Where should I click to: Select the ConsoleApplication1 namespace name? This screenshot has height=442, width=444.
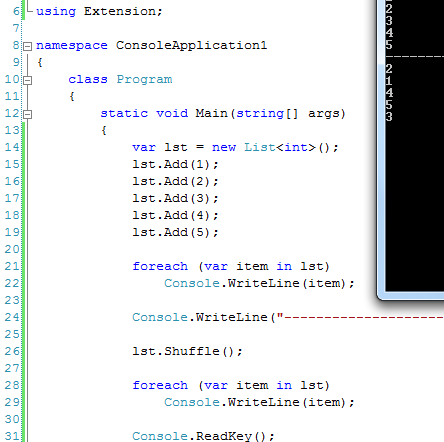coord(191,45)
